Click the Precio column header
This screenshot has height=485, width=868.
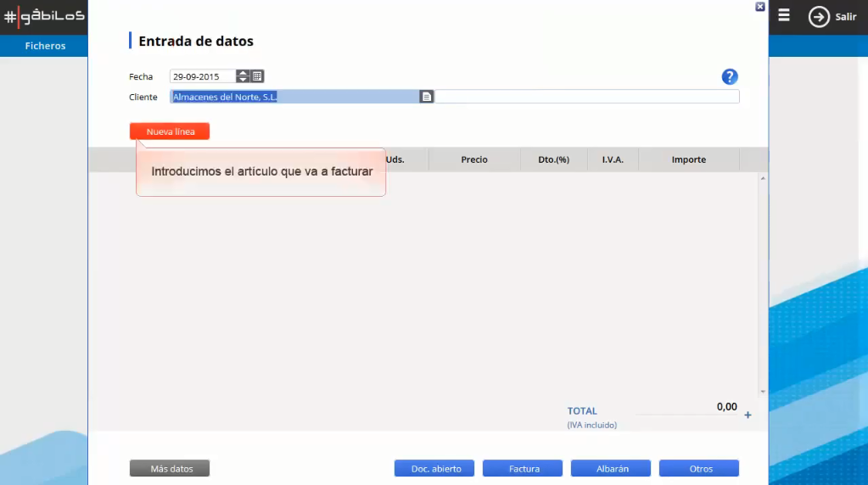474,159
